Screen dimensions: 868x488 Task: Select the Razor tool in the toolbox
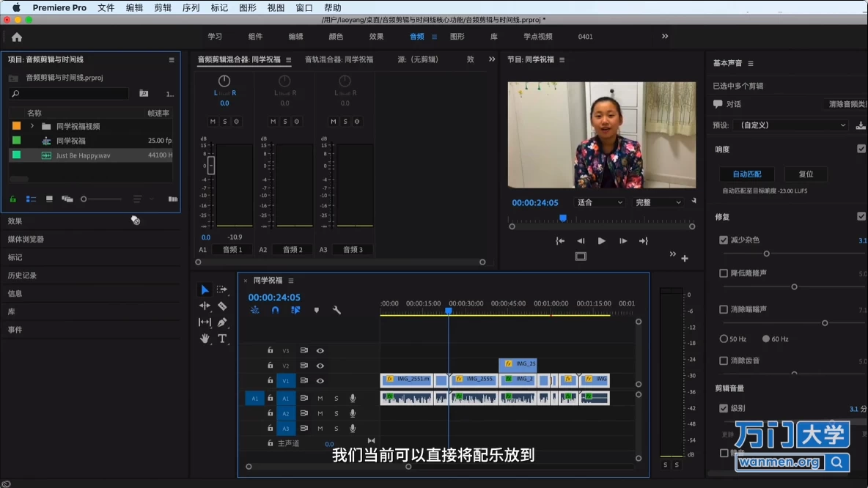pos(222,306)
